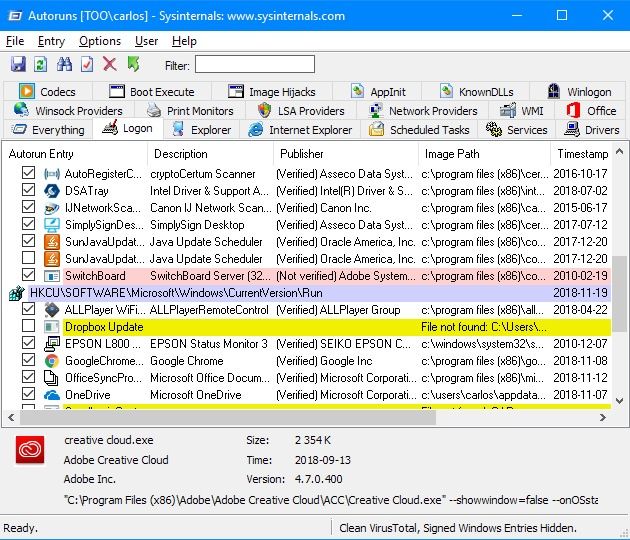
Task: Click the OfficeSyncPro document icon
Action: [51, 378]
